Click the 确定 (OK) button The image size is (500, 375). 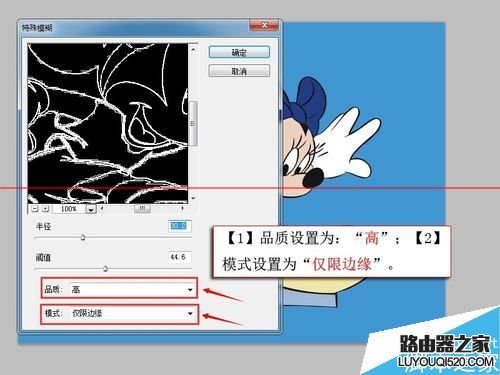(x=239, y=52)
